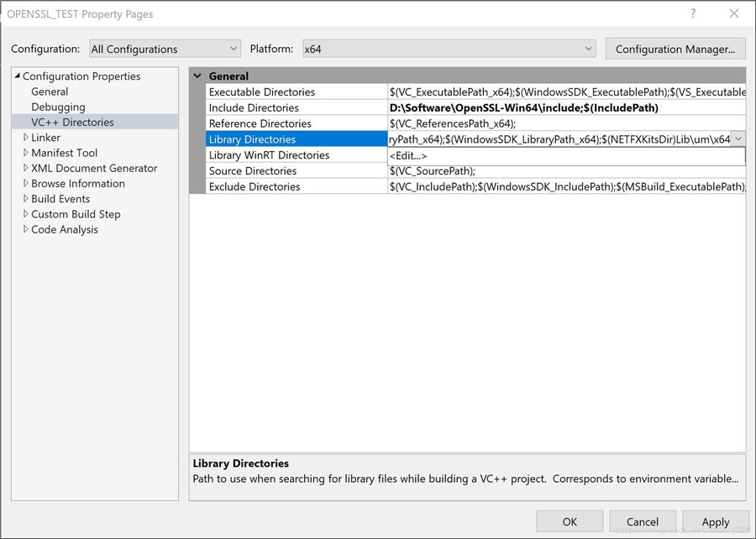Image resolution: width=756 pixels, height=539 pixels.
Task: Expand the Linker tree node
Action: tap(25, 138)
